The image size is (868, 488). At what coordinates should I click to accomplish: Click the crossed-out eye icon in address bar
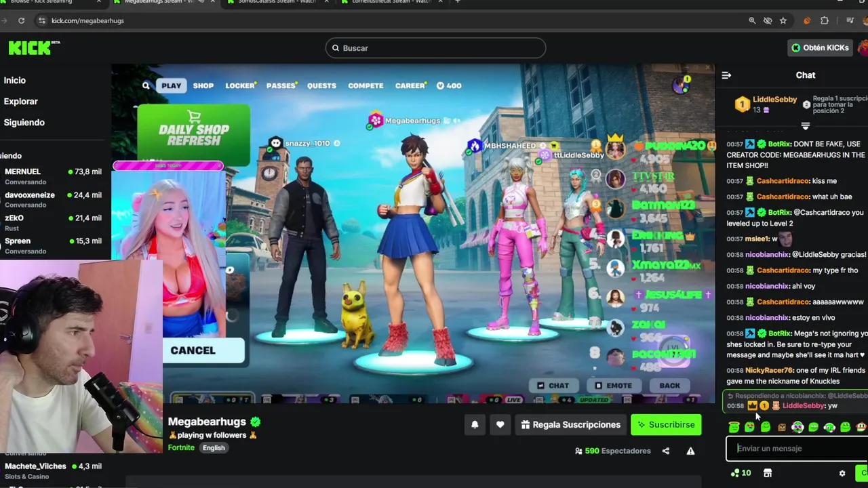pos(768,20)
